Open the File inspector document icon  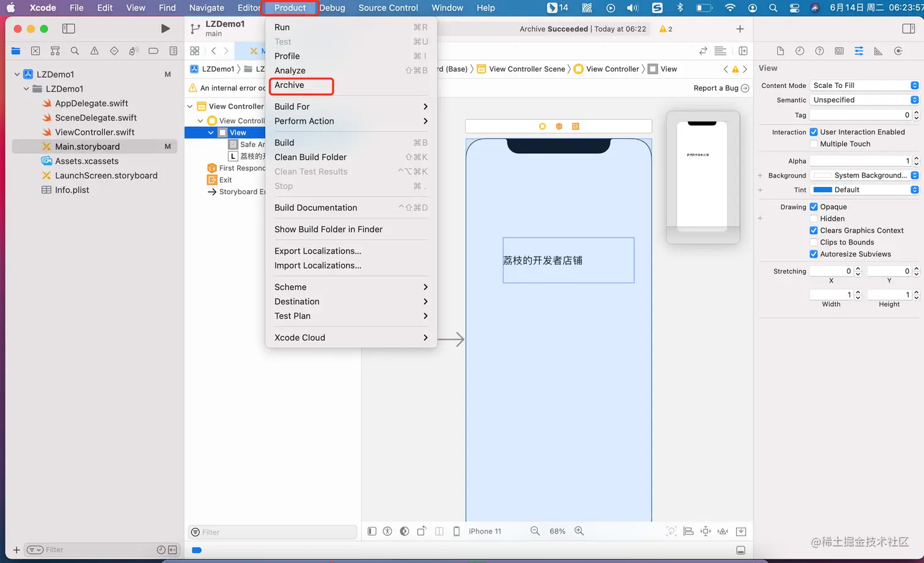[x=780, y=51]
